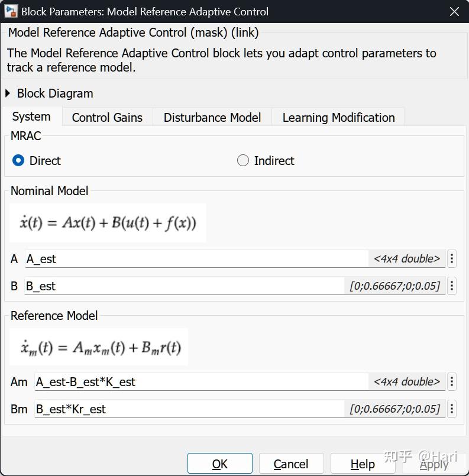This screenshot has height=476, width=469.
Task: Click the Cancel button
Action: click(x=291, y=464)
